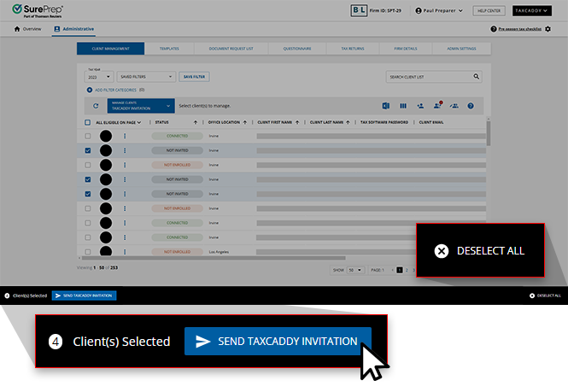Select the Client Management tab
Screen dimensions: 568x392
click(x=110, y=49)
